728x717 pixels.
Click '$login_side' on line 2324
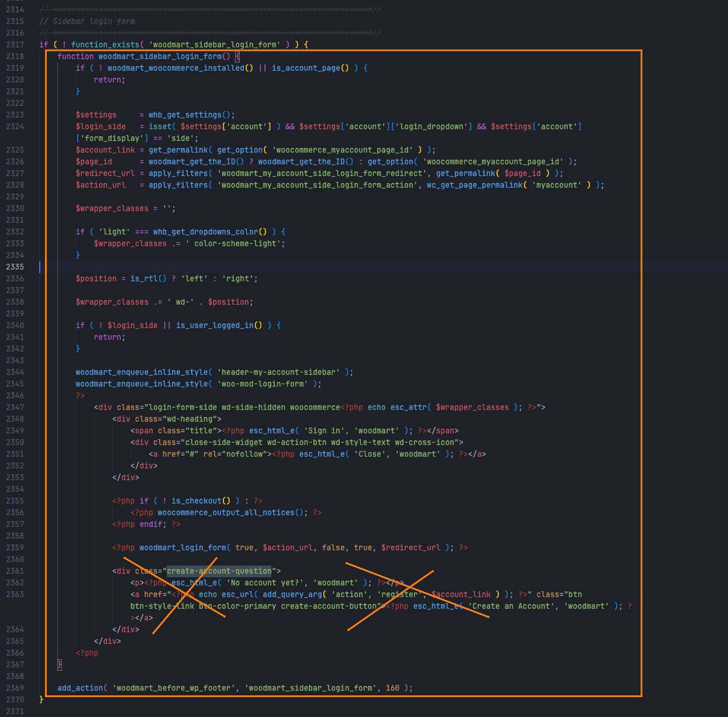[101, 126]
